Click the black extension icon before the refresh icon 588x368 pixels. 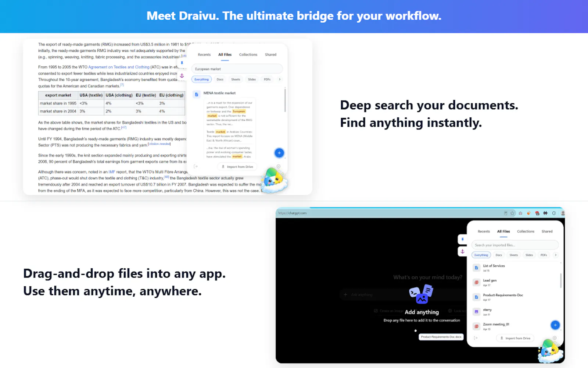coord(545,213)
